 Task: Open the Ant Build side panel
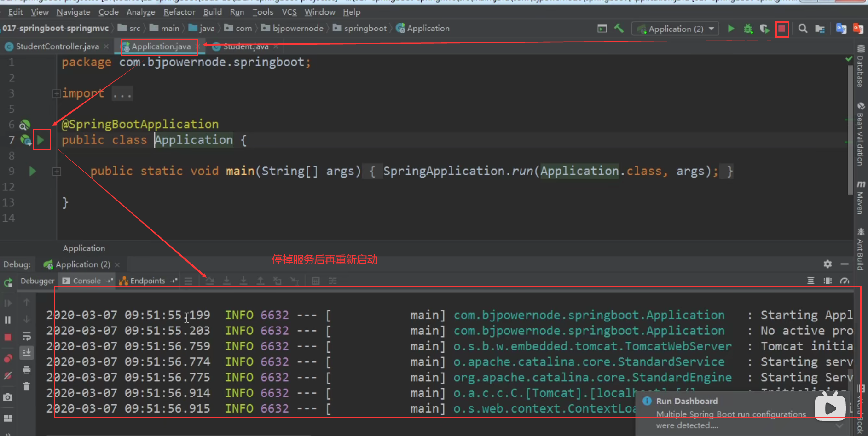click(860, 248)
